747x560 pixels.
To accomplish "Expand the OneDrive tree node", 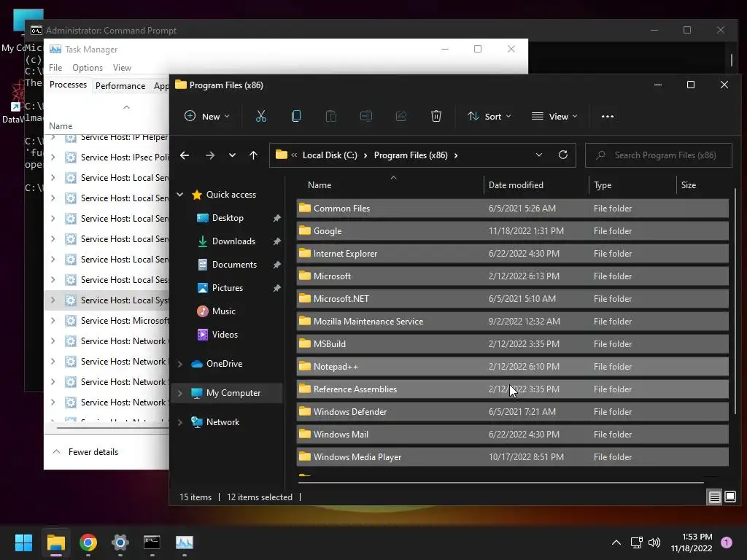I will click(180, 364).
